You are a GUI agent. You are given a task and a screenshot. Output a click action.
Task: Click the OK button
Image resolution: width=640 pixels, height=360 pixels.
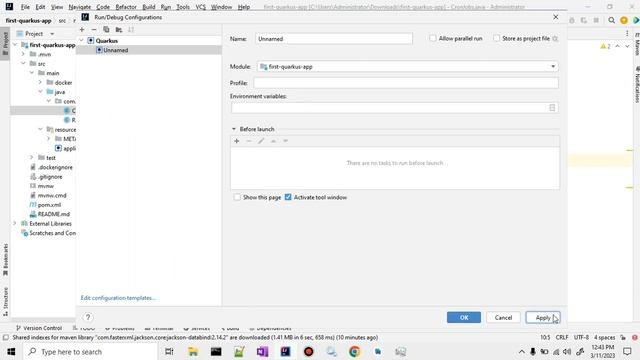(464, 317)
